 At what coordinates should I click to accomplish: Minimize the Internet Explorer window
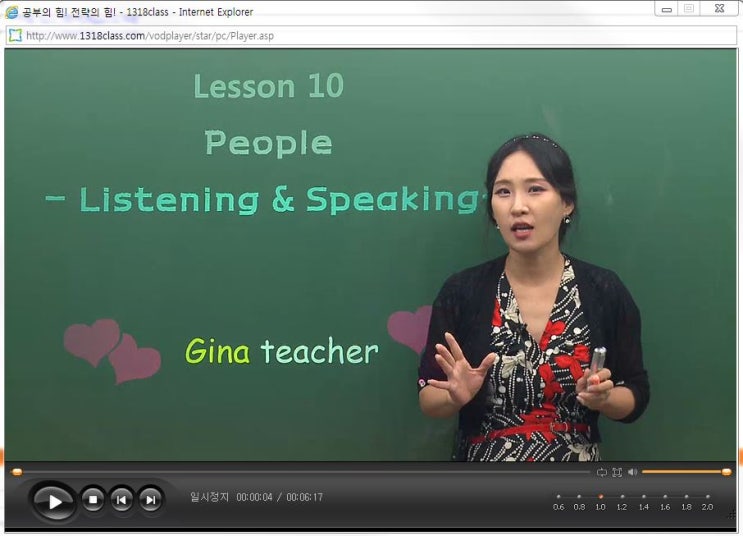click(x=667, y=9)
